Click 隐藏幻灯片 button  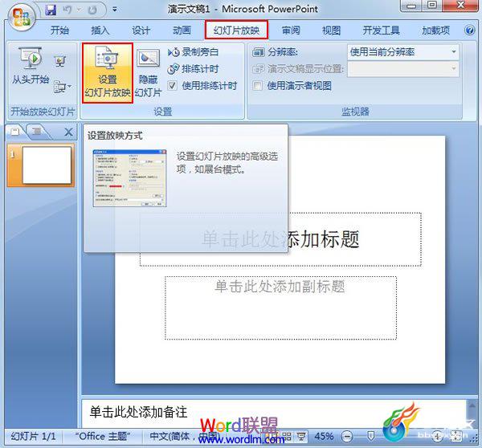148,73
